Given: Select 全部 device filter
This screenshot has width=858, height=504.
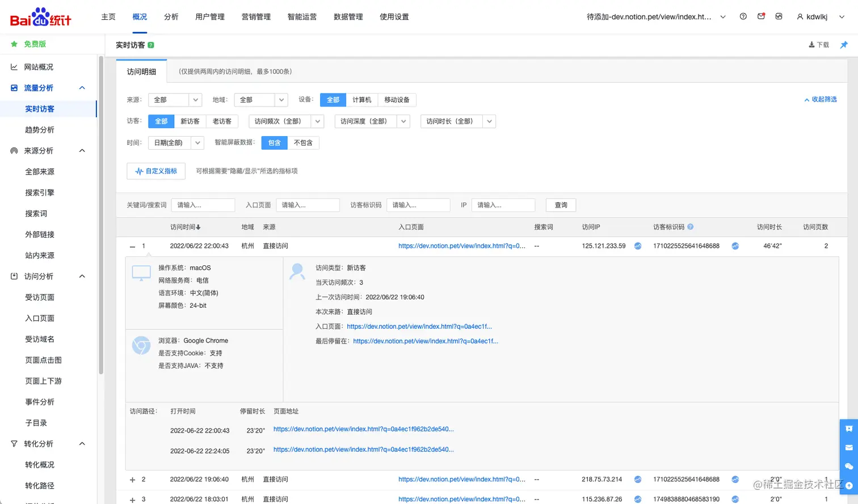Looking at the screenshot, I should click(333, 100).
